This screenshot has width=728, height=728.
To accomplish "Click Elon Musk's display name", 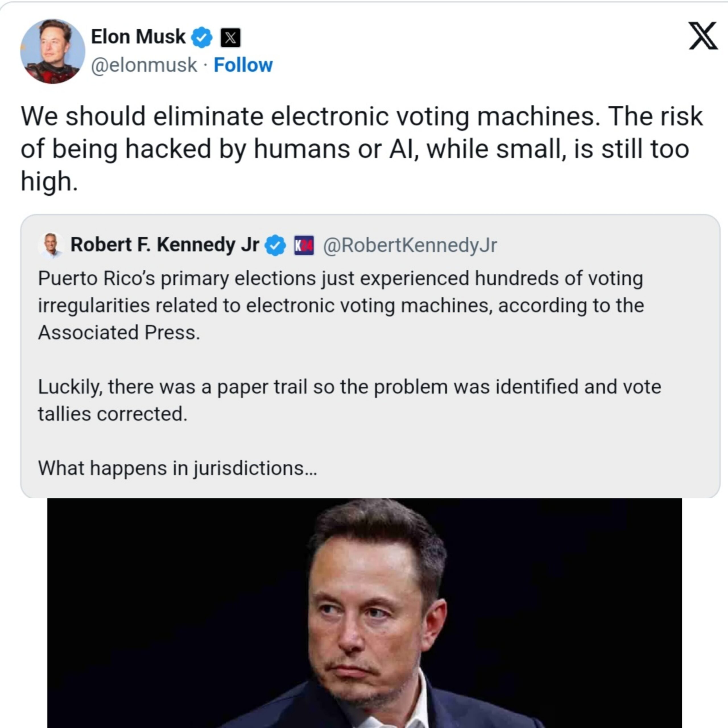I will [137, 37].
